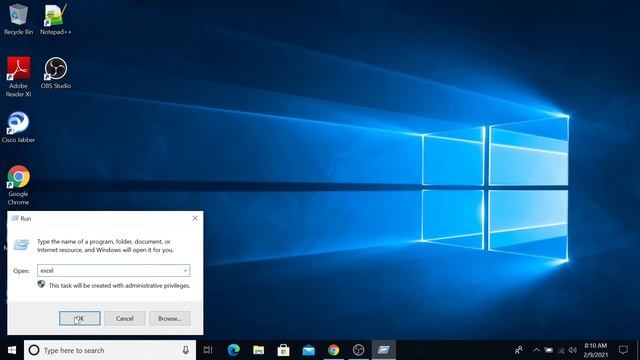Open the volume control icon
Viewport: 640px width, 360px height.
573,350
